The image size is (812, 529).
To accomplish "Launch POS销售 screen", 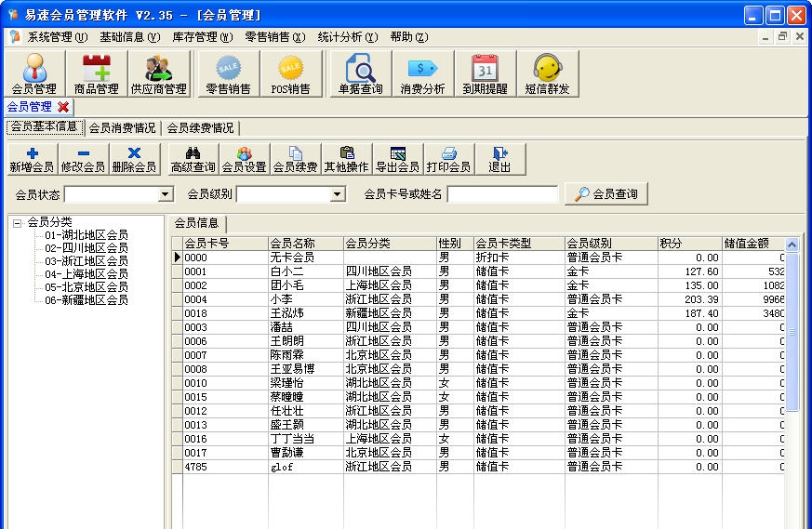I will tap(290, 73).
